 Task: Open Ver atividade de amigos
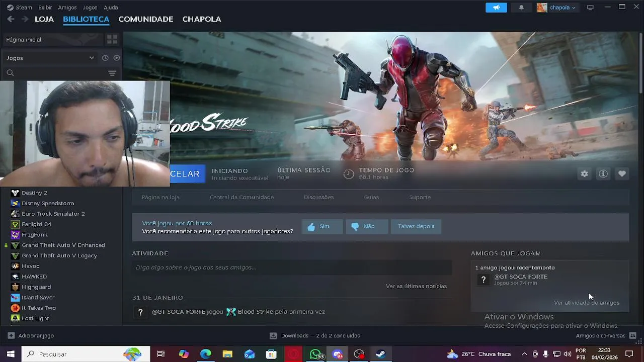pyautogui.click(x=587, y=303)
